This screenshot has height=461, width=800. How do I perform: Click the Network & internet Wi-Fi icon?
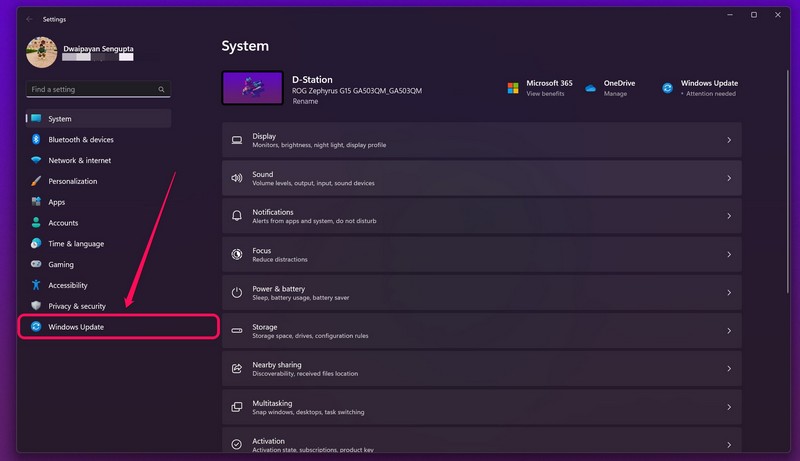(x=36, y=161)
